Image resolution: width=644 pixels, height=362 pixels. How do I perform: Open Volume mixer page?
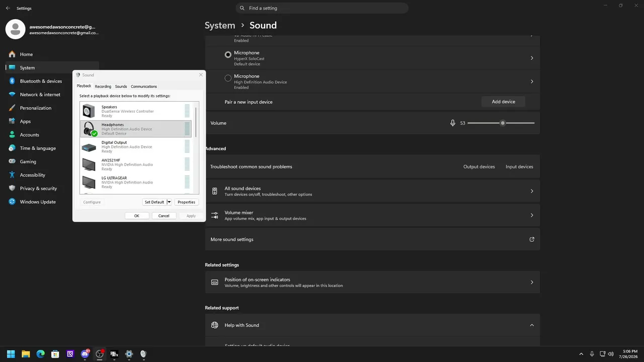pos(372,215)
